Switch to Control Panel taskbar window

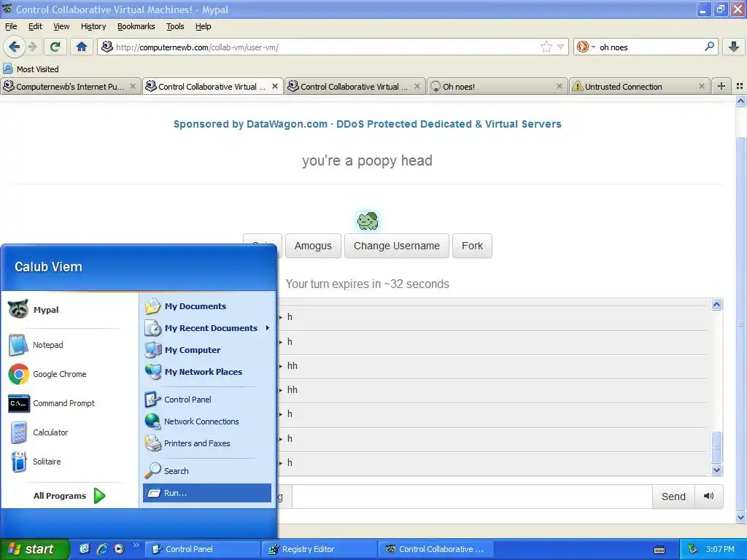[x=203, y=549]
